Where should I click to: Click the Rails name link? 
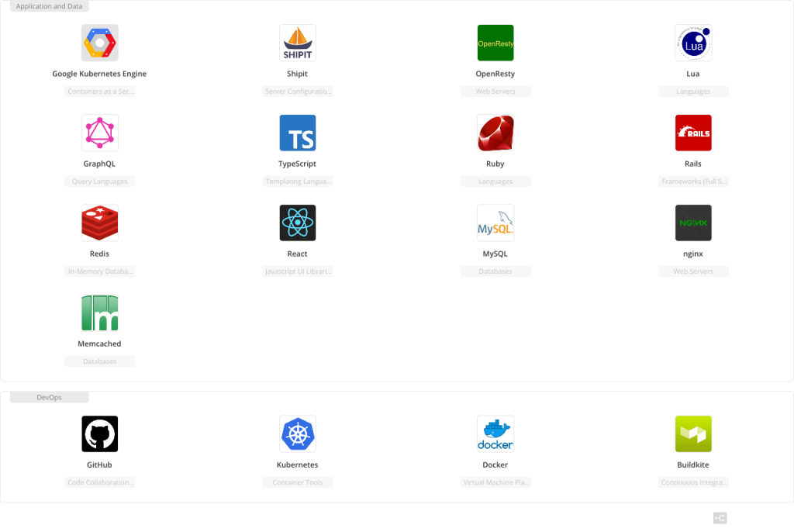point(693,164)
